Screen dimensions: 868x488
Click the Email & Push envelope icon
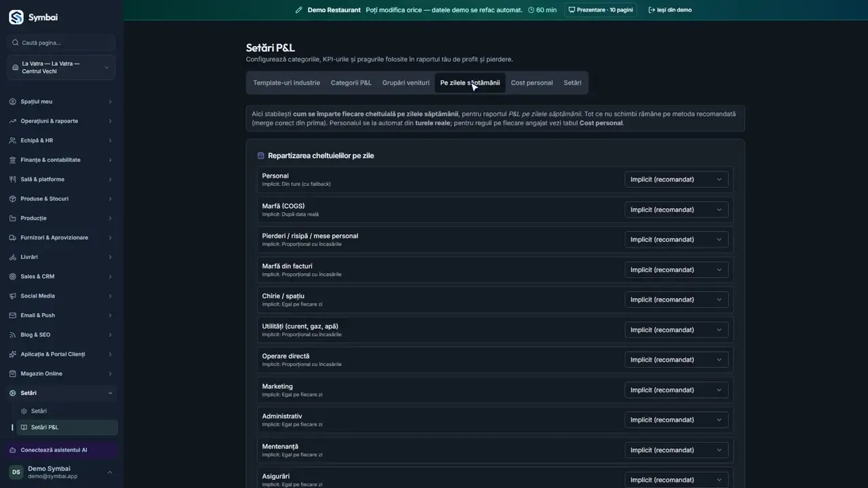pos(13,316)
